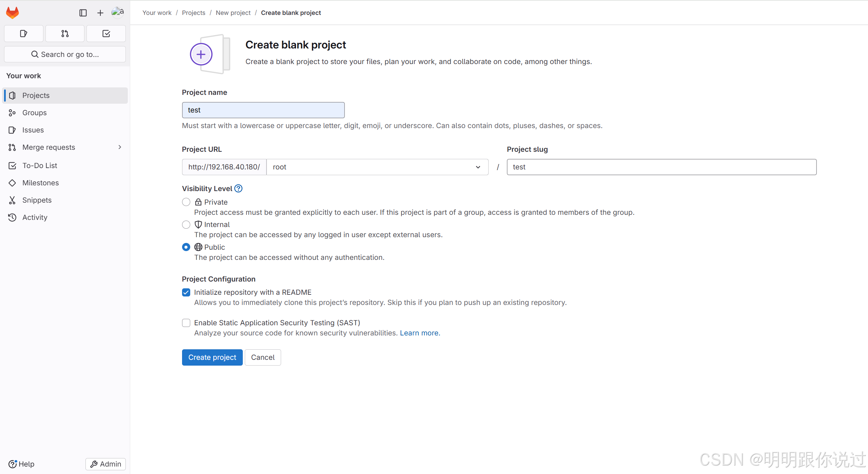Open to-do items shortcut icon
The width and height of the screenshot is (868, 474).
[x=106, y=34]
